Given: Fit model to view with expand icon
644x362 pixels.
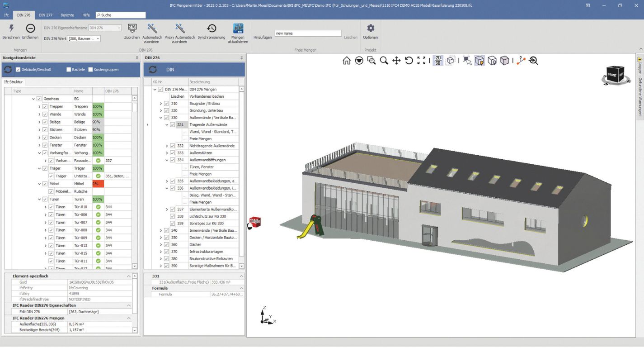Looking at the screenshot, I should point(421,61).
